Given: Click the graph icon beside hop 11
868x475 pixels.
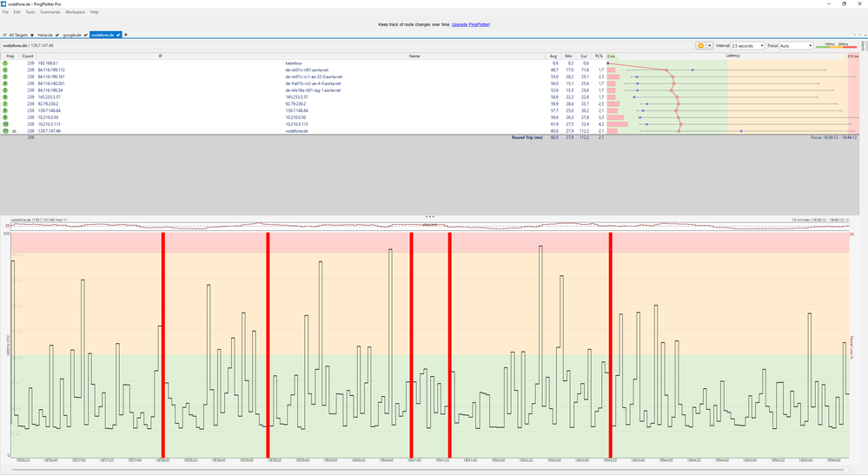Looking at the screenshot, I should coord(15,131).
